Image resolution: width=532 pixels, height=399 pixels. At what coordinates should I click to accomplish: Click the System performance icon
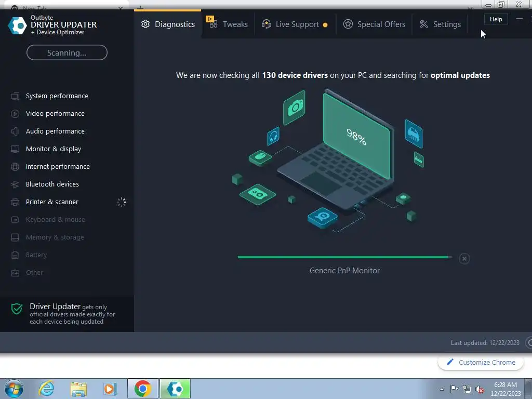(x=15, y=96)
